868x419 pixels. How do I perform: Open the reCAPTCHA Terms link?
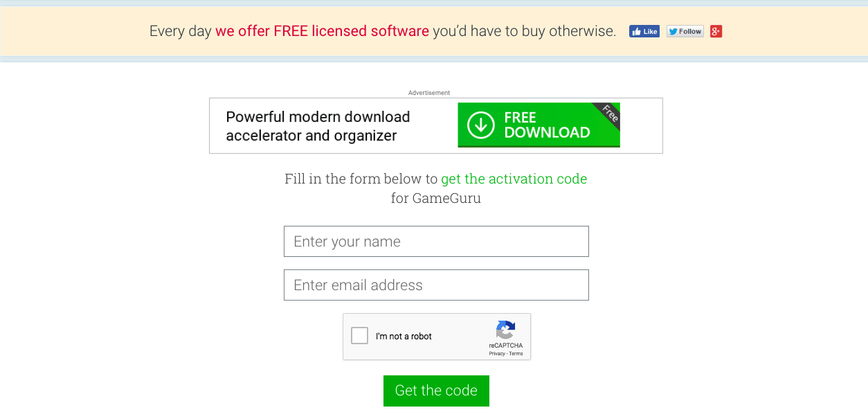coord(516,354)
